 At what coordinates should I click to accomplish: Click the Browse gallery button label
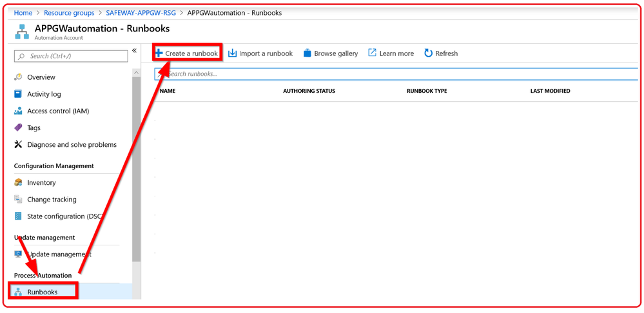click(336, 53)
